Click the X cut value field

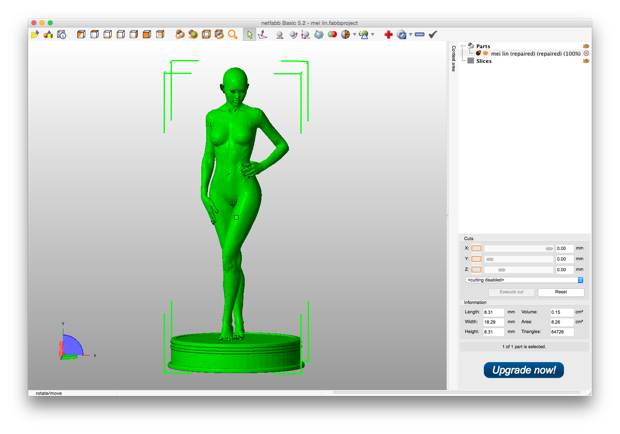[x=564, y=248]
